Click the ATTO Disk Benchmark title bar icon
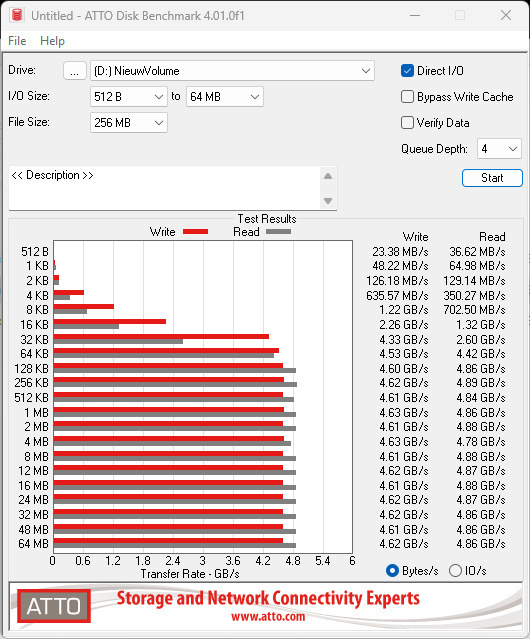This screenshot has height=639, width=530. coord(17,15)
